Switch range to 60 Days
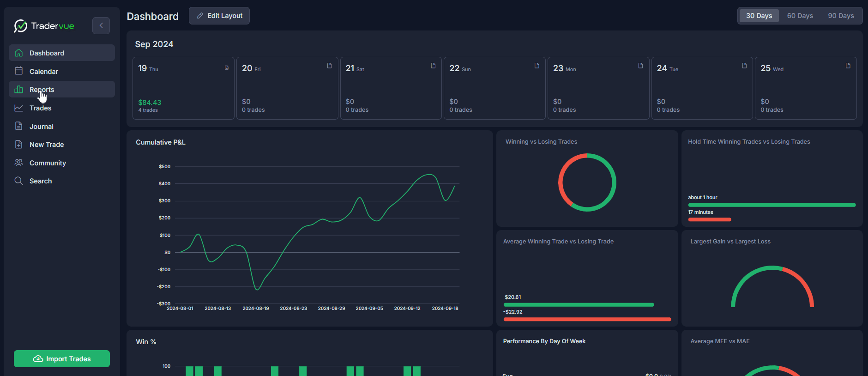 coord(800,16)
